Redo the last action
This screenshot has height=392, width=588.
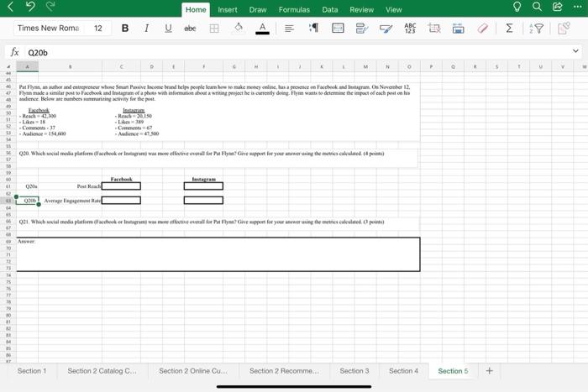[50, 7]
